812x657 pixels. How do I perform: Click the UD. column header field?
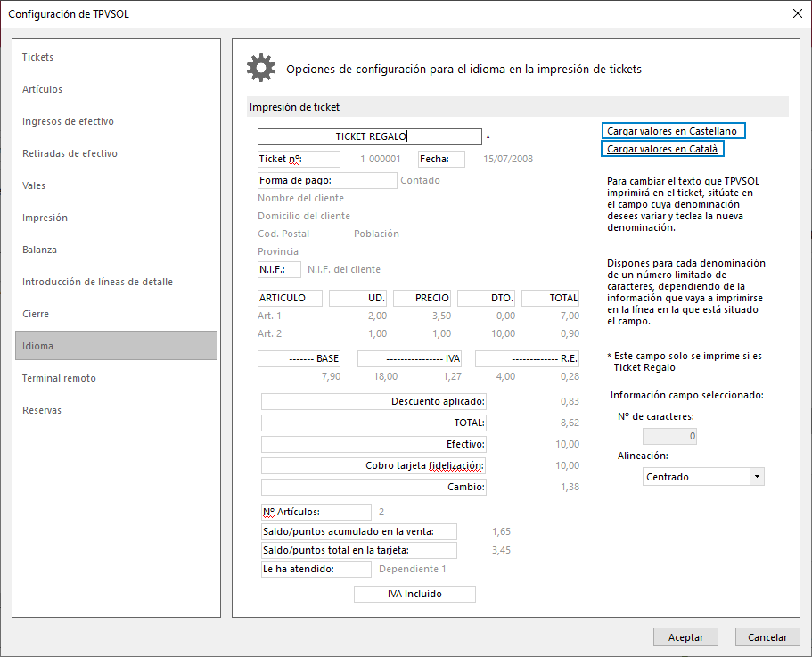[357, 298]
